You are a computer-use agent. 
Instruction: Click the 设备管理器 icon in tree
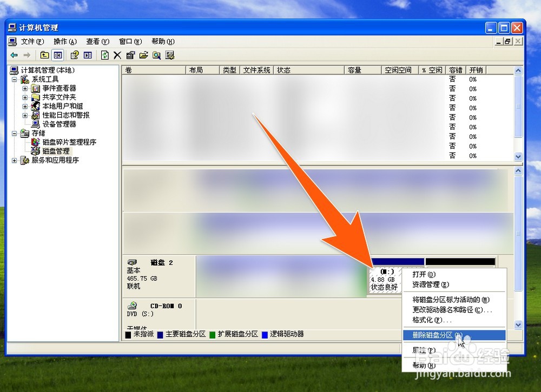point(36,124)
